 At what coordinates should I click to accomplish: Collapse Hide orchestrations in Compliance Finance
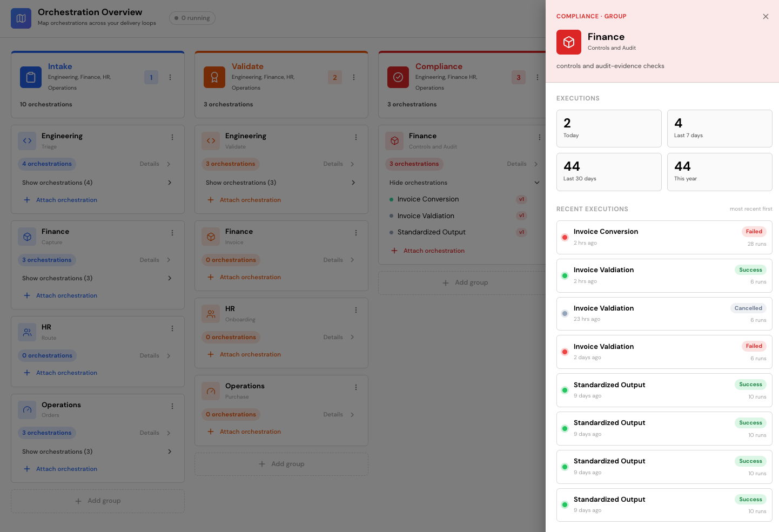[x=465, y=183]
